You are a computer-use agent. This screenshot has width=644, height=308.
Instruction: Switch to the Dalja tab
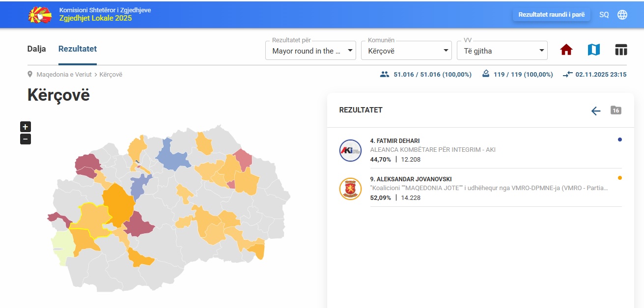point(36,49)
